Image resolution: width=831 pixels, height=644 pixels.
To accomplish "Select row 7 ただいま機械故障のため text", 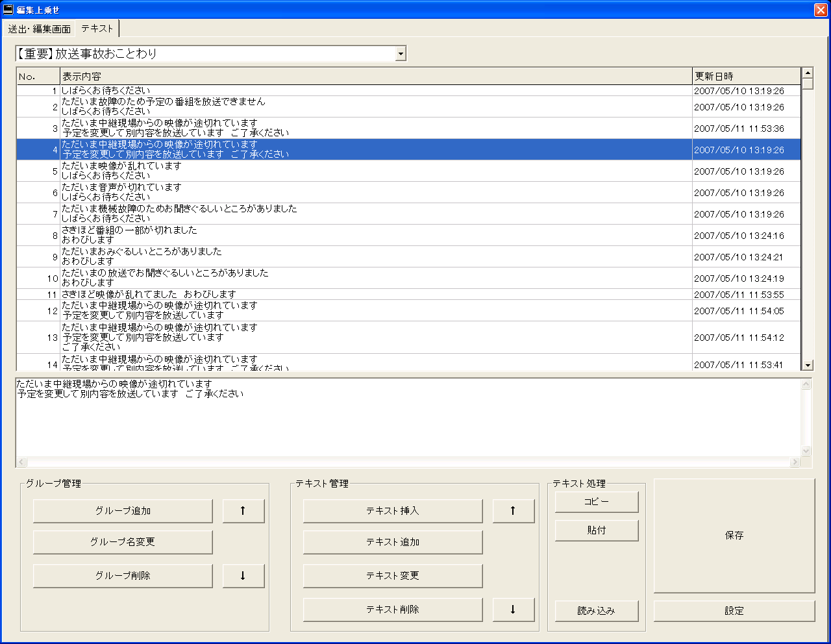I will coord(408,214).
